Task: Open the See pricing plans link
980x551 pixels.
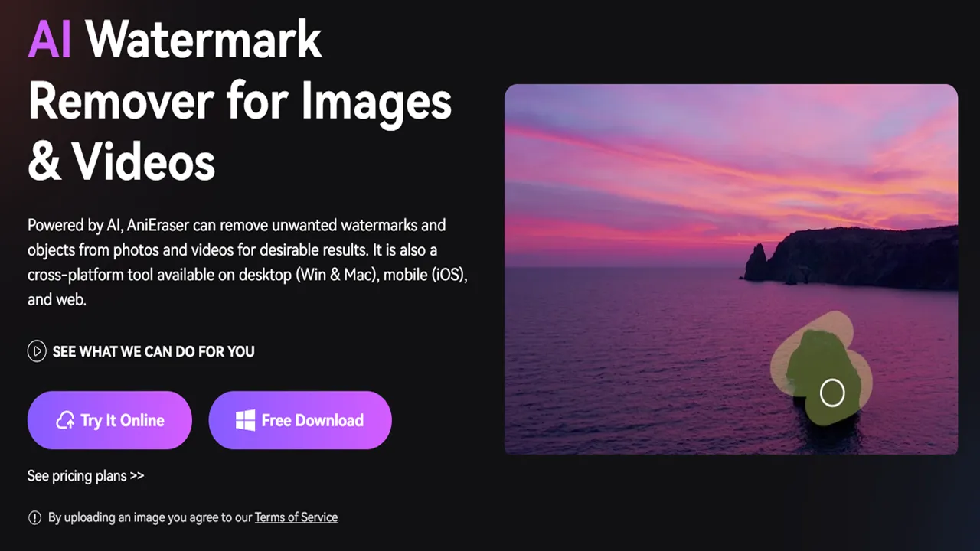Action: 86,476
